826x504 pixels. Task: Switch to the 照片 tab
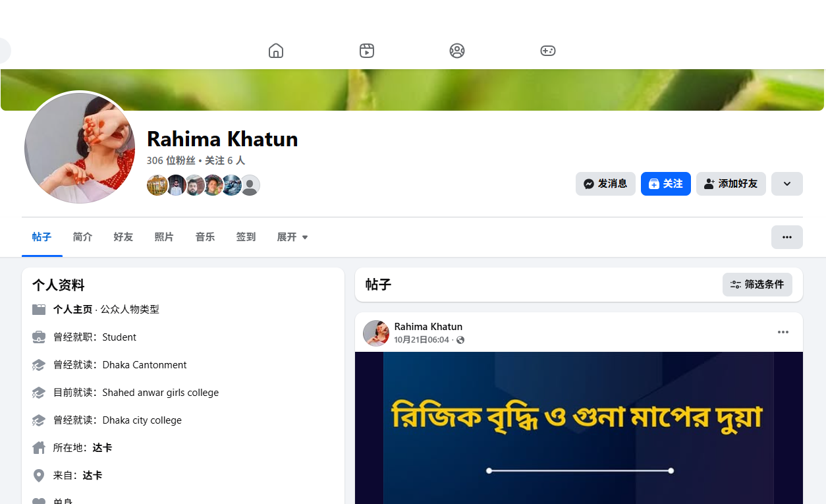(x=164, y=237)
